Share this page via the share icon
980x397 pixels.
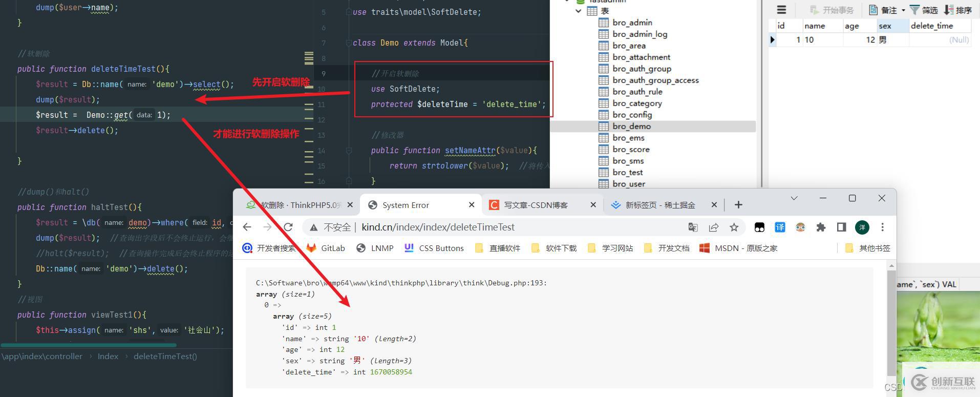tap(713, 227)
